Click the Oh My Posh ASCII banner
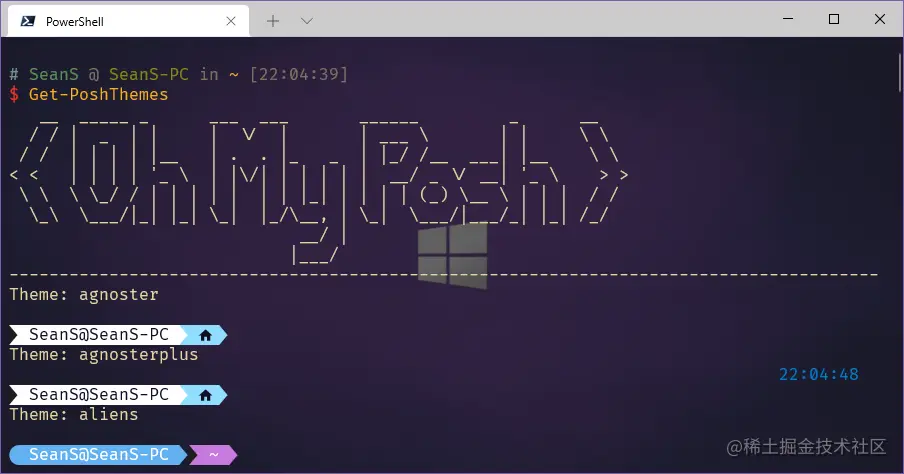Viewport: 904px width, 474px height. [319, 192]
